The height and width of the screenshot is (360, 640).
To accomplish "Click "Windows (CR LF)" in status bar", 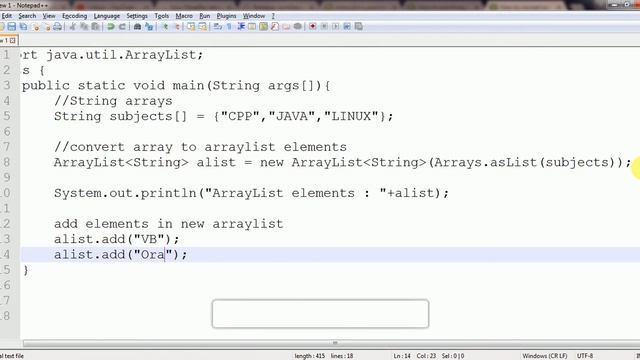I will (x=544, y=356).
